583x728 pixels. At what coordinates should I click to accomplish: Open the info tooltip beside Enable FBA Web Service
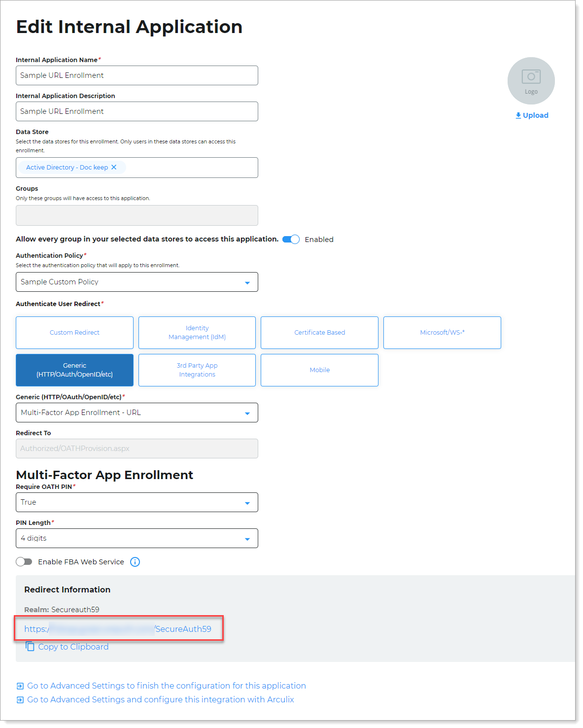pos(135,562)
